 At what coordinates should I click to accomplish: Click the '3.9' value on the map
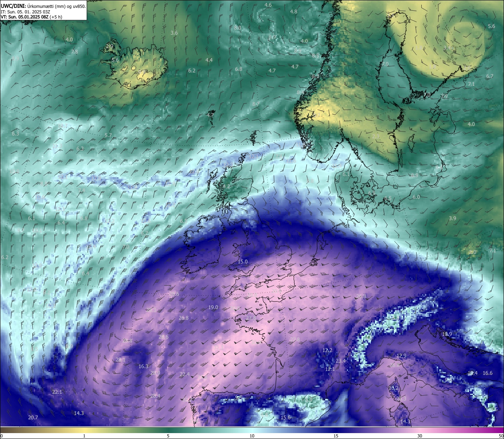452,219
